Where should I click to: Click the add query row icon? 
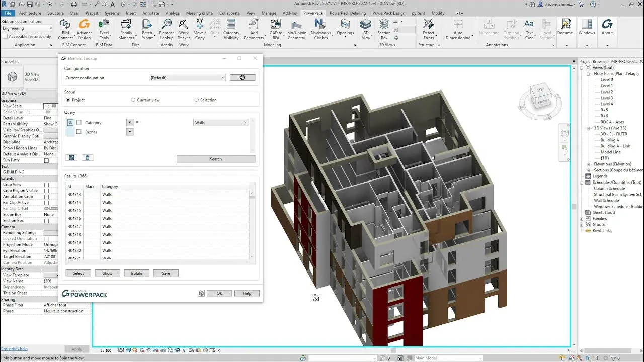[x=71, y=158]
